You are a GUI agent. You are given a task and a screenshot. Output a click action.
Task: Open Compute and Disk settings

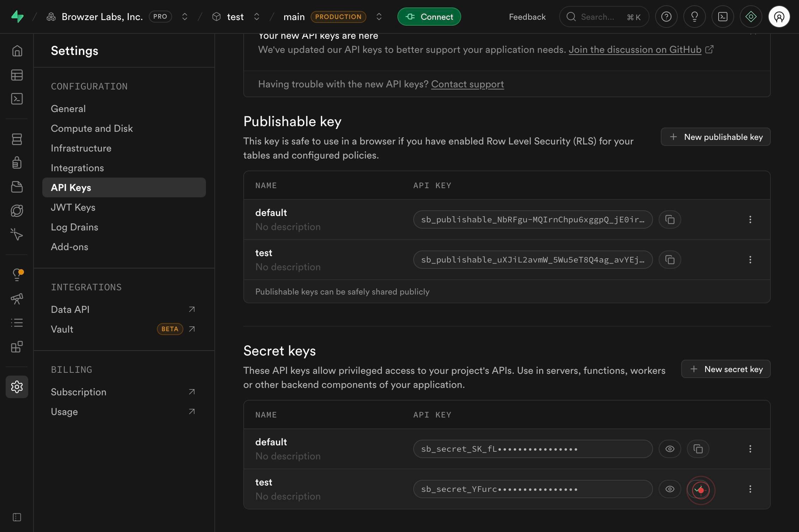tap(124, 128)
